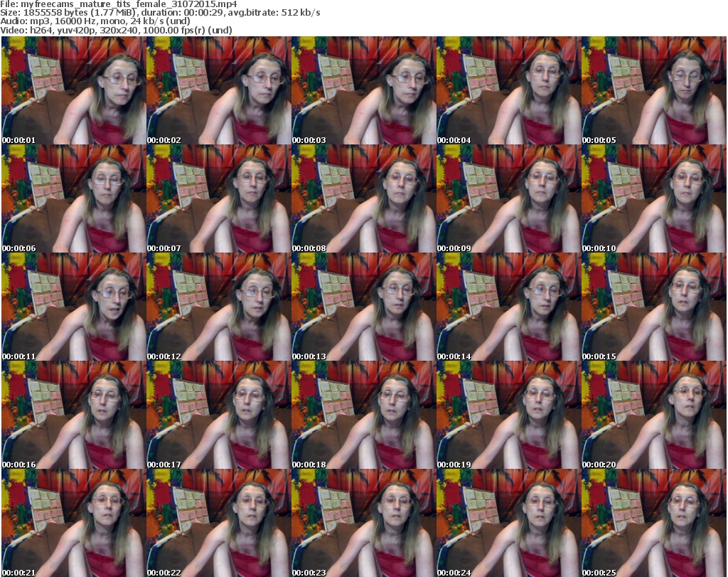Click the frame thumbnail marked 00:00:16

(x=74, y=415)
